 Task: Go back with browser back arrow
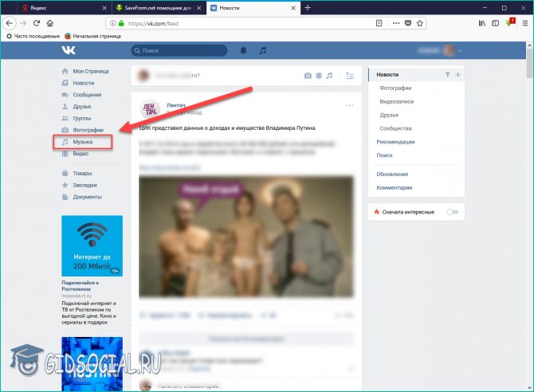click(x=10, y=23)
